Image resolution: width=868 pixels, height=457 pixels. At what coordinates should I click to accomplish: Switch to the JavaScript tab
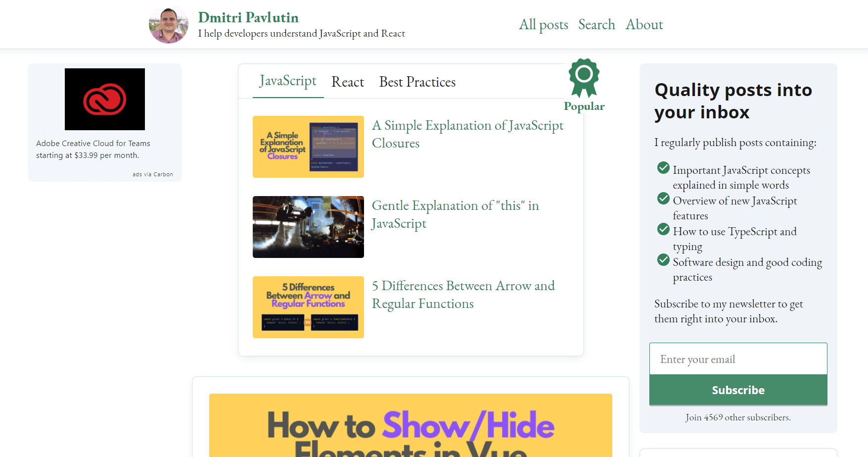[288, 81]
